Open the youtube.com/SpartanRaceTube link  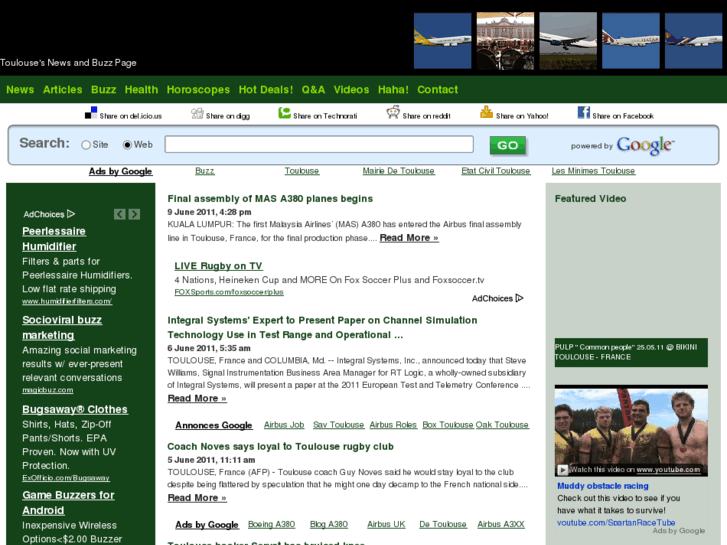616,522
